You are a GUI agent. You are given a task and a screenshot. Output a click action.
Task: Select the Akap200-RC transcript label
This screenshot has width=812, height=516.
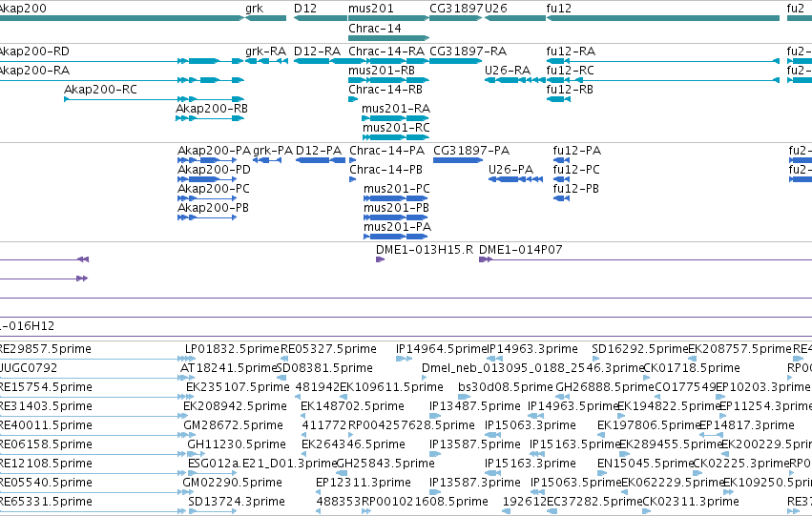coord(100,90)
